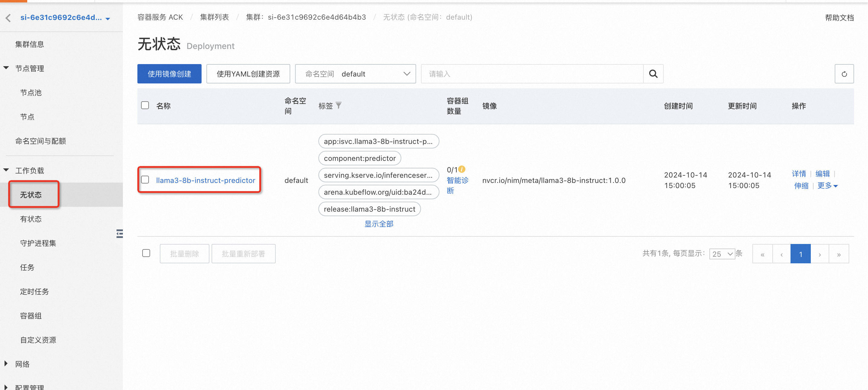
Task: Click 显示全部 labels link
Action: (379, 224)
